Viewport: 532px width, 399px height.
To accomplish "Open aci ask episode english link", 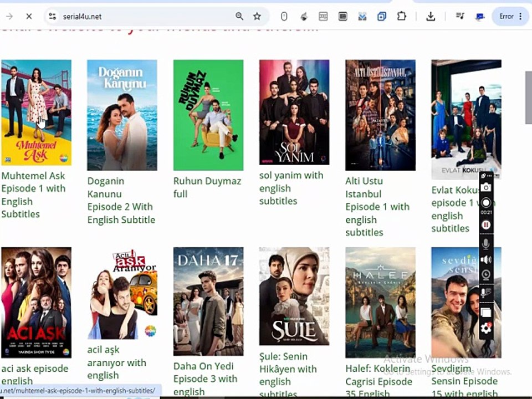I will point(34,375).
